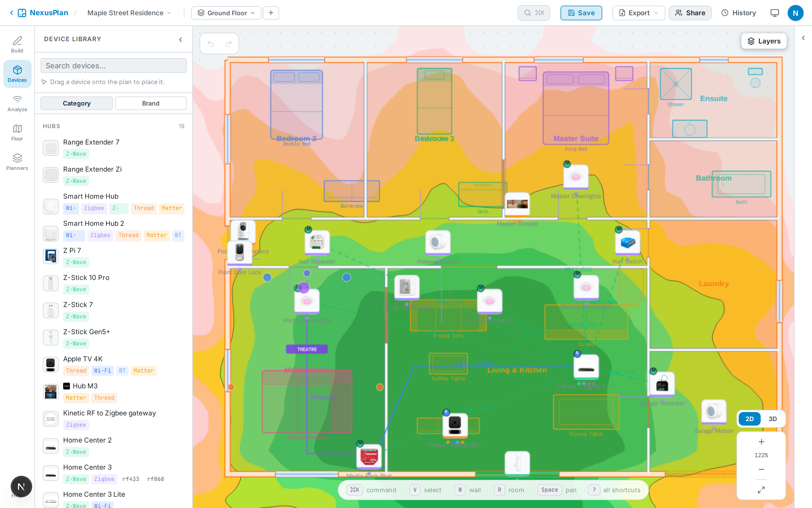Image resolution: width=812 pixels, height=508 pixels.
Task: Switch canvas to 3D view
Action: (x=773, y=419)
